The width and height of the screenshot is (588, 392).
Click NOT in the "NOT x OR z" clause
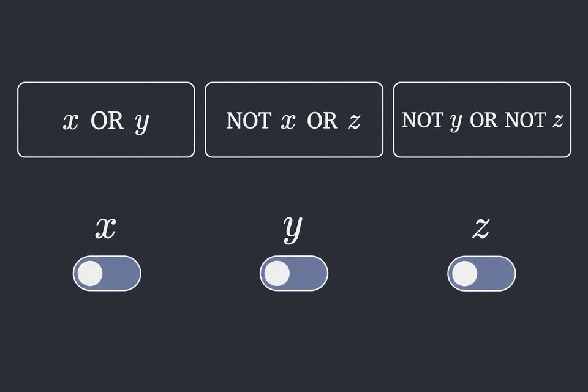249,121
